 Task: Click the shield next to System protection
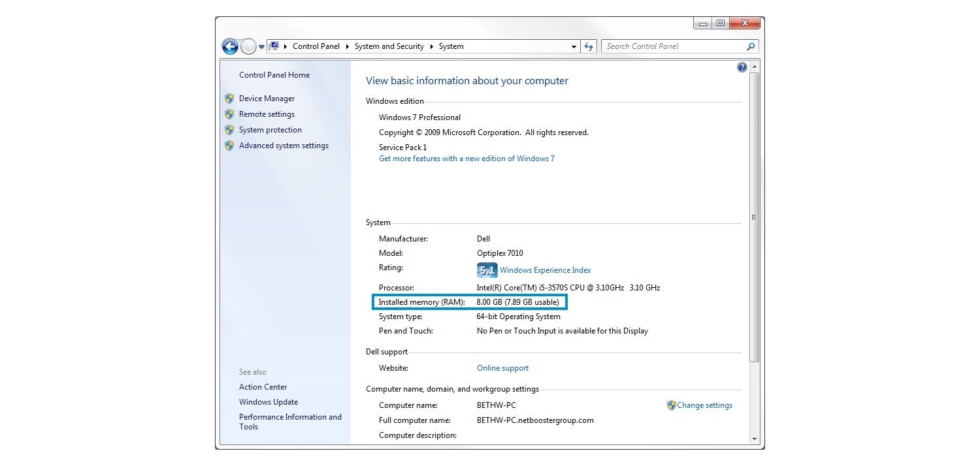(229, 130)
